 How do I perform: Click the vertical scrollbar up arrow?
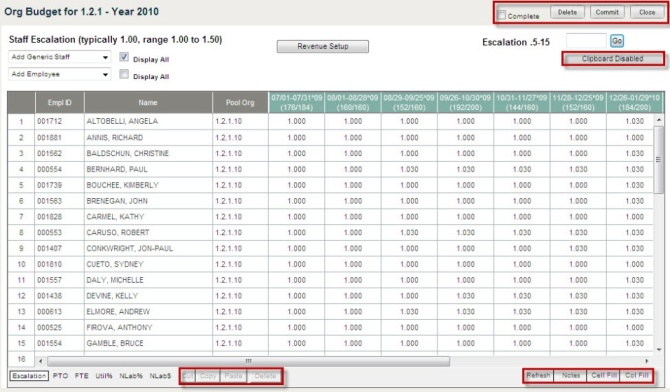point(658,120)
